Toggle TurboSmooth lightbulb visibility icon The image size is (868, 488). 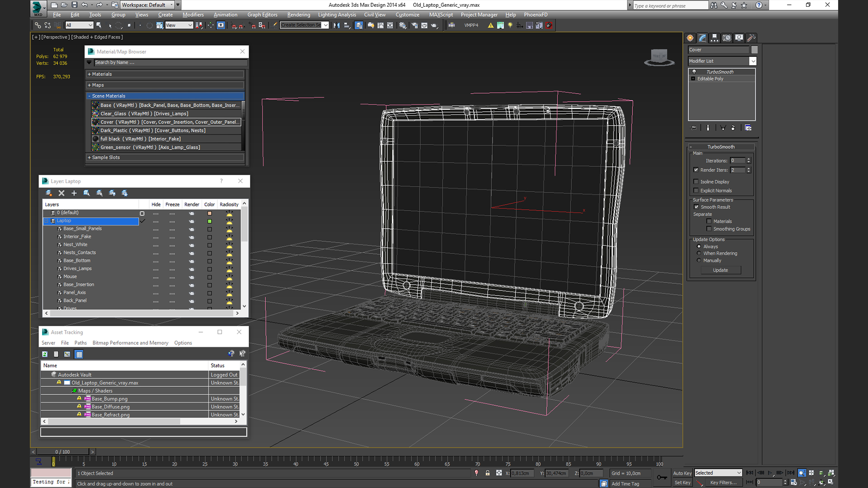tap(694, 72)
